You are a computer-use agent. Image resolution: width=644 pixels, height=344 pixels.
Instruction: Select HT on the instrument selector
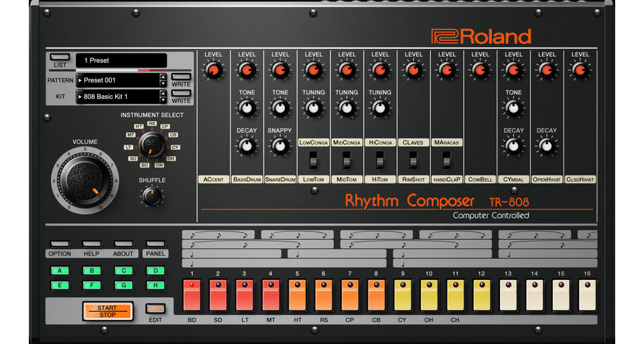click(139, 126)
